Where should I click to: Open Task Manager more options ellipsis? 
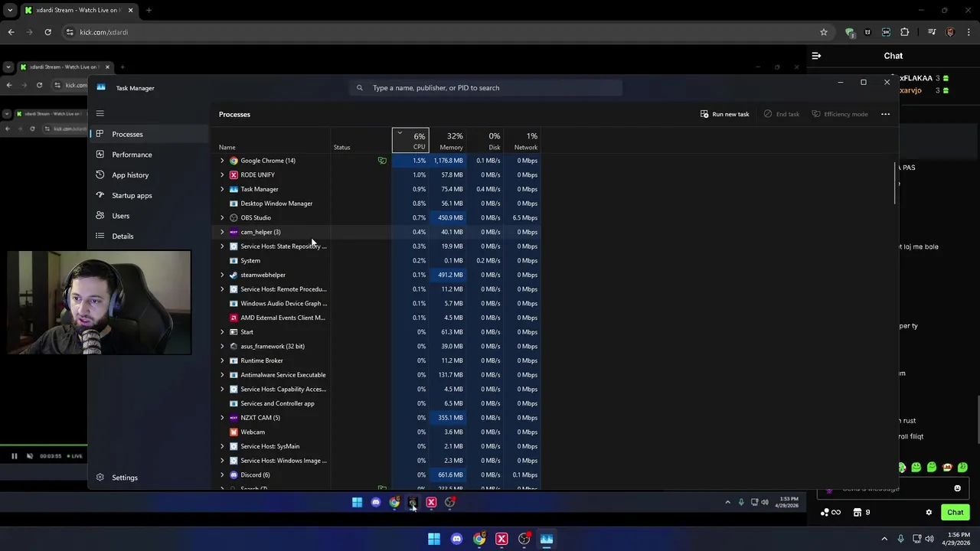point(885,114)
